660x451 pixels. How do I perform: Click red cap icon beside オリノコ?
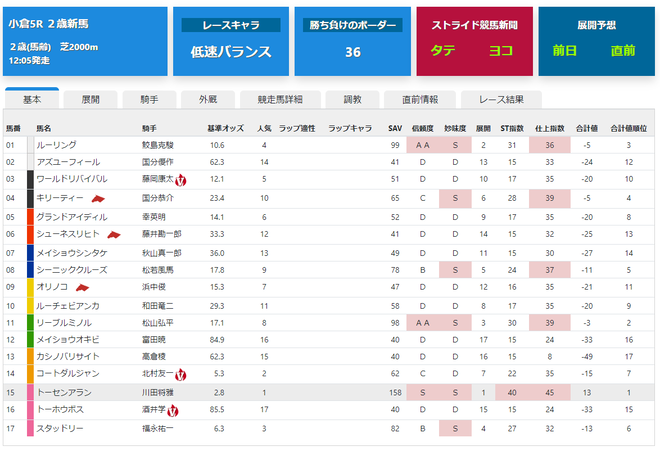click(82, 288)
